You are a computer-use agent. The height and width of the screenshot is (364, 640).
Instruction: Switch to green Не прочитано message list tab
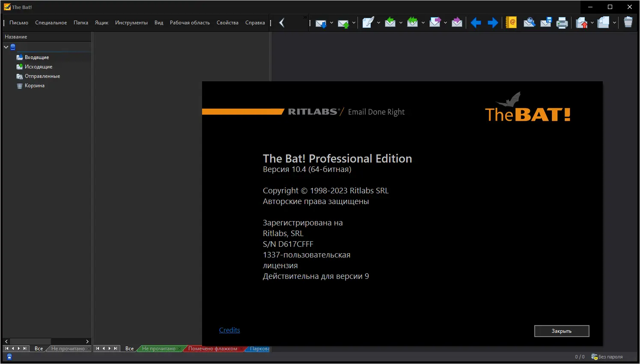point(159,349)
